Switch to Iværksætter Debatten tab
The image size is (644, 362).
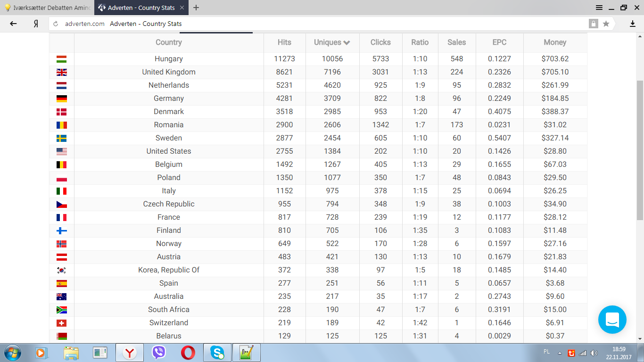click(x=47, y=8)
